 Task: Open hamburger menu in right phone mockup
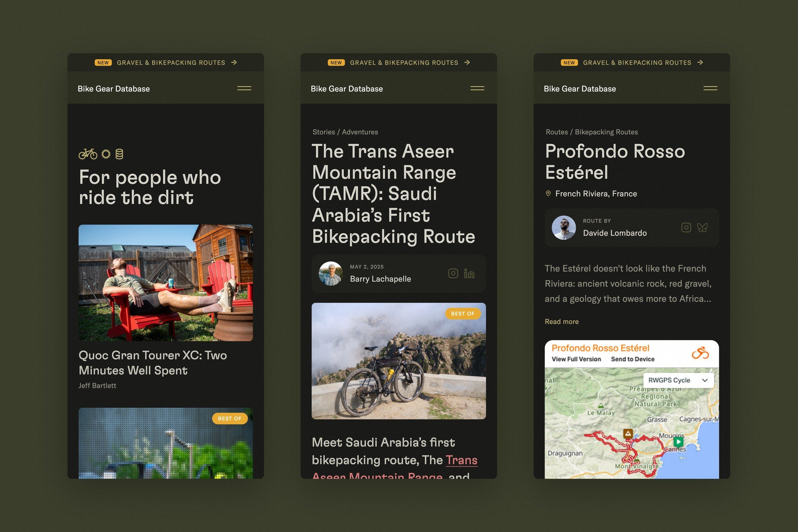(x=711, y=88)
